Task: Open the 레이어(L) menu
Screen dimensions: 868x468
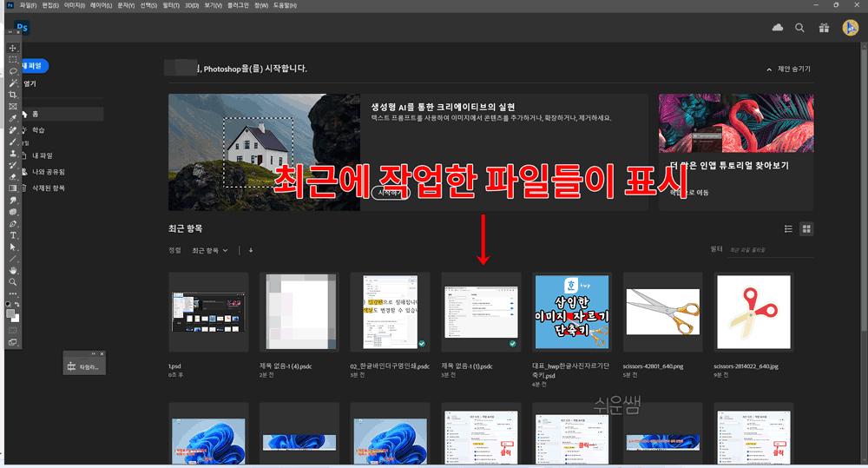Action: (x=101, y=5)
